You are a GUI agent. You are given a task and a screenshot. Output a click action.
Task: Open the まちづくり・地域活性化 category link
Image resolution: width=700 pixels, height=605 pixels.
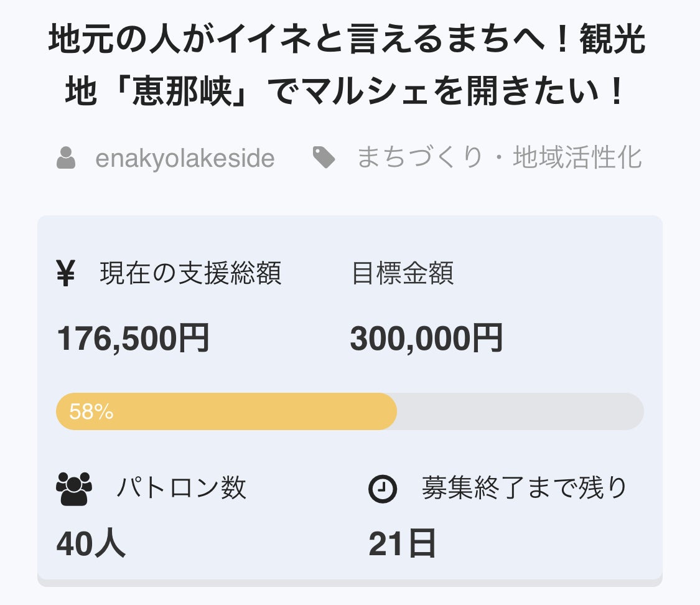point(498,158)
